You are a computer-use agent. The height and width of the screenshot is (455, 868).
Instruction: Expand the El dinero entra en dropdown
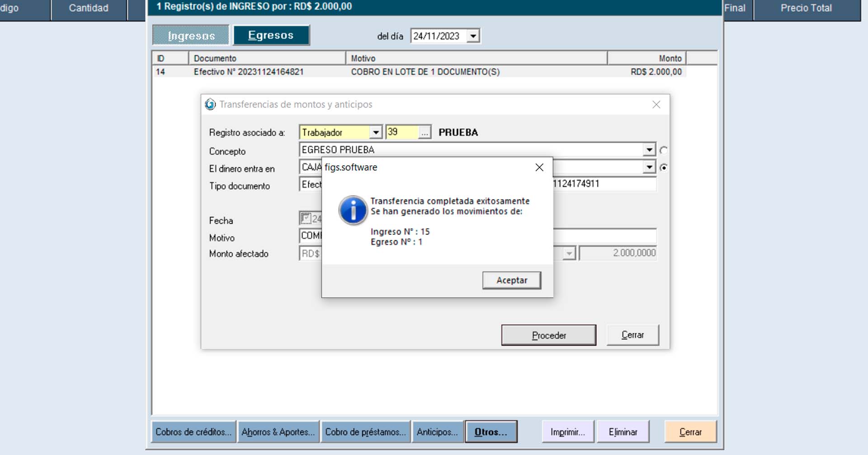(x=649, y=167)
